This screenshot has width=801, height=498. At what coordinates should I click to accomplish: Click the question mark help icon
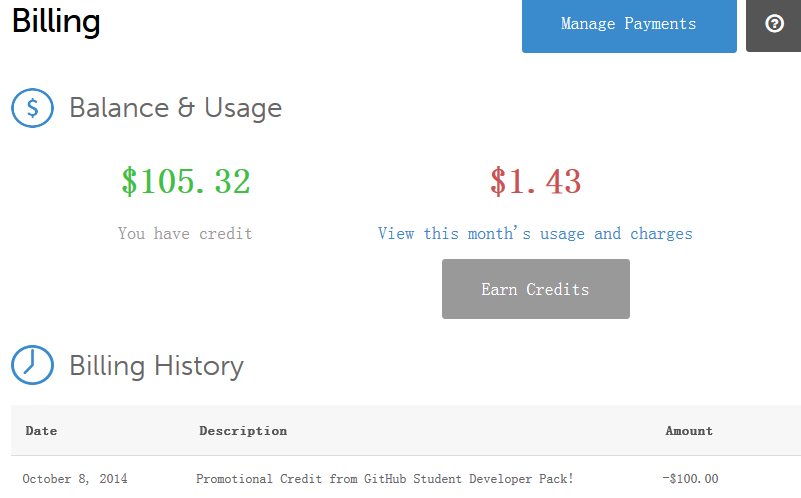pyautogui.click(x=774, y=24)
